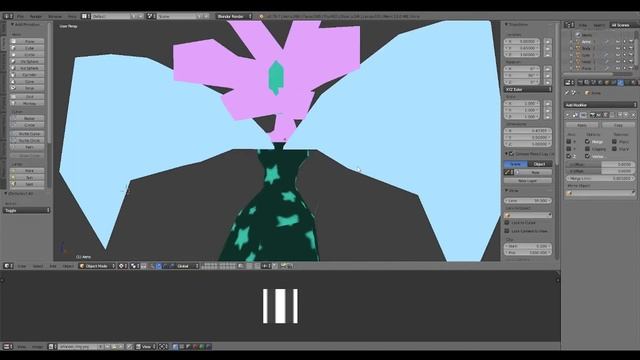Viewport: 640px width, 360px height.
Task: Click the Apply button in Mirror modifier
Action: tap(582, 125)
